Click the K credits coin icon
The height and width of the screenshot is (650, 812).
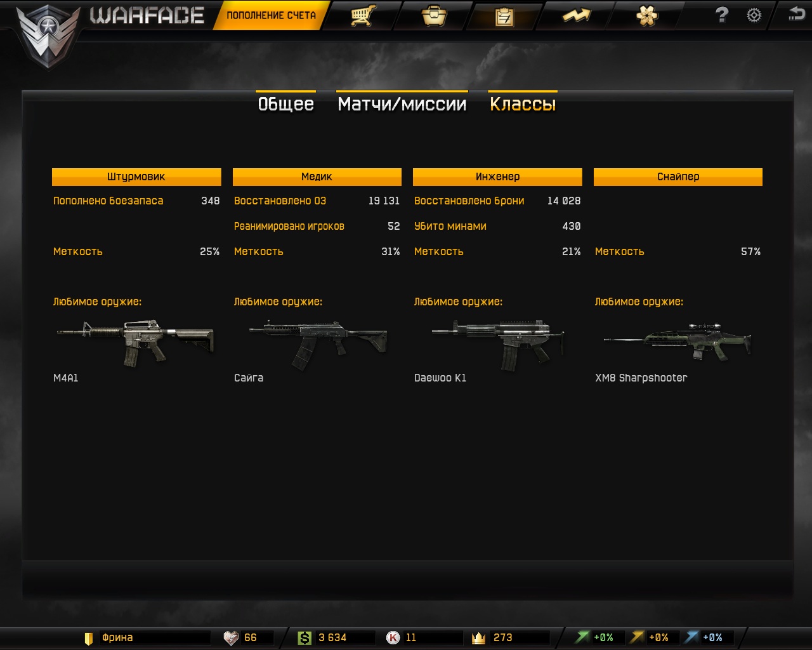coord(393,638)
